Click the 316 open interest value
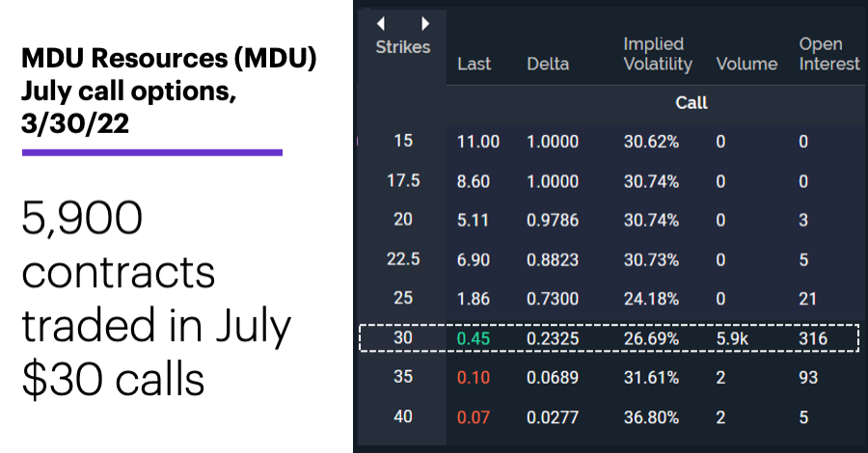Image resolution: width=868 pixels, height=453 pixels. tap(813, 338)
